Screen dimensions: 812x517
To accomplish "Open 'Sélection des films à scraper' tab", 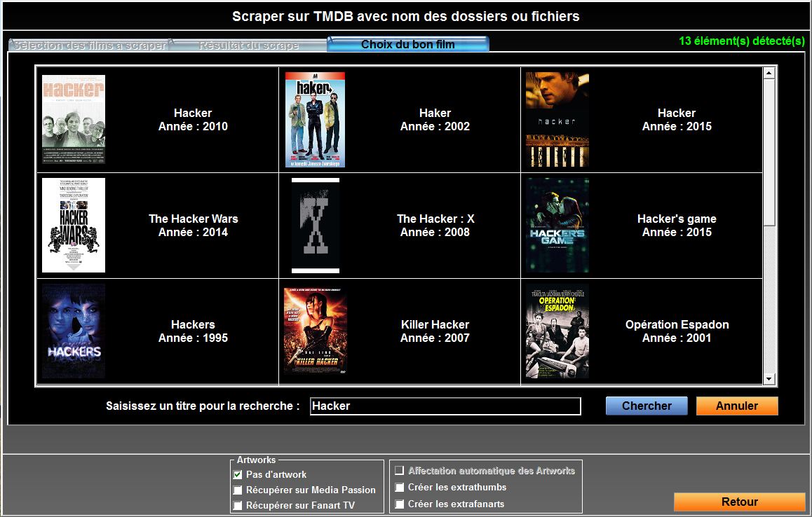I will click(89, 46).
